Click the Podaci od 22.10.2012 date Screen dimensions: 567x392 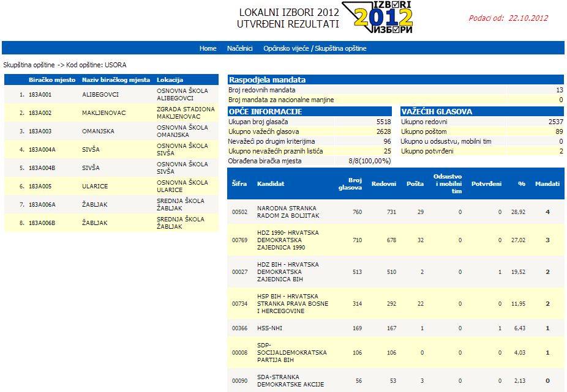[508, 18]
